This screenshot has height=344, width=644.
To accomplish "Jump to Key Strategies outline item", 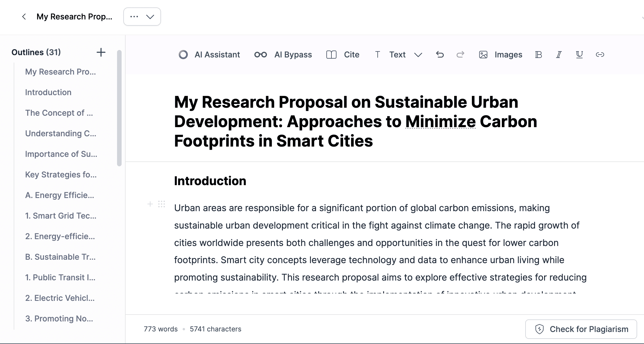I will click(x=61, y=175).
